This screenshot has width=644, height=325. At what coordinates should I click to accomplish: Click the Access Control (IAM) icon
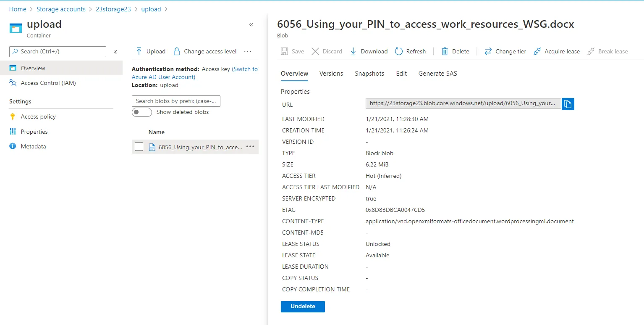(x=13, y=83)
